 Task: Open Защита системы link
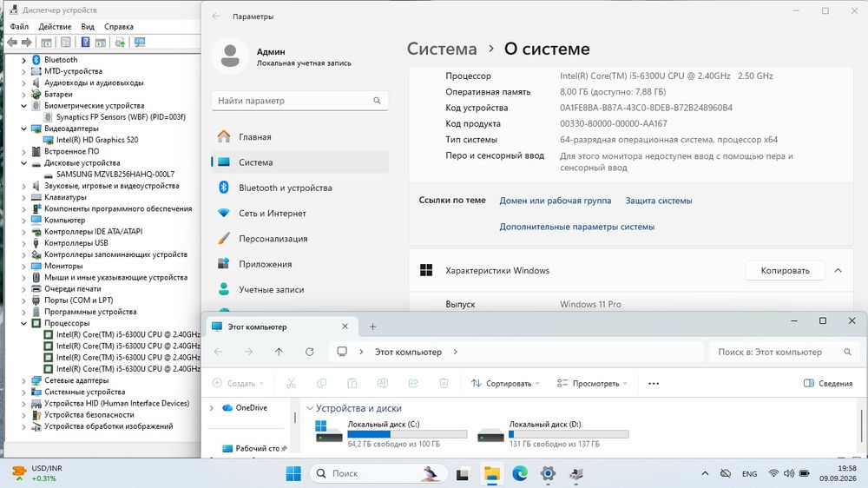[x=659, y=201]
